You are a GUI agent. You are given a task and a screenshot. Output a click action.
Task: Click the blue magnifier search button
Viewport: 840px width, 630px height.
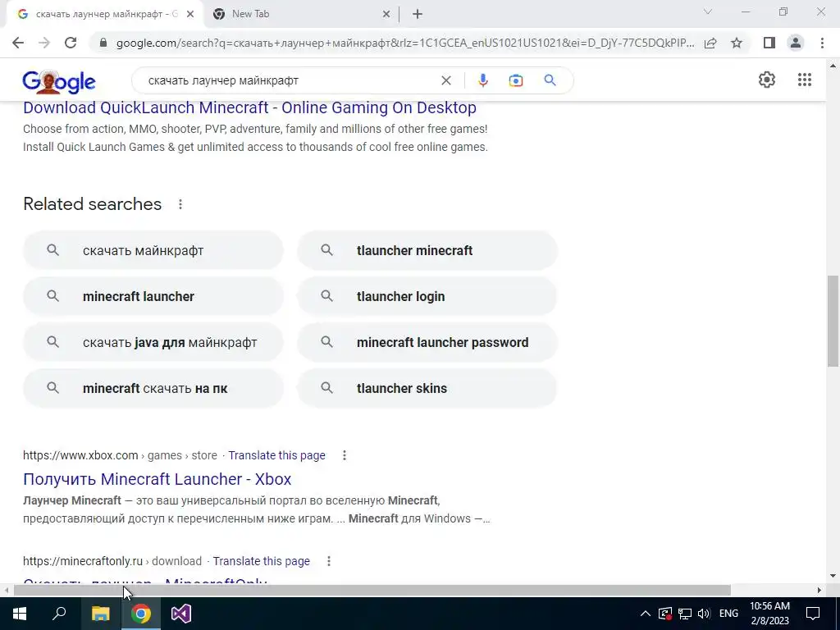pyautogui.click(x=550, y=80)
